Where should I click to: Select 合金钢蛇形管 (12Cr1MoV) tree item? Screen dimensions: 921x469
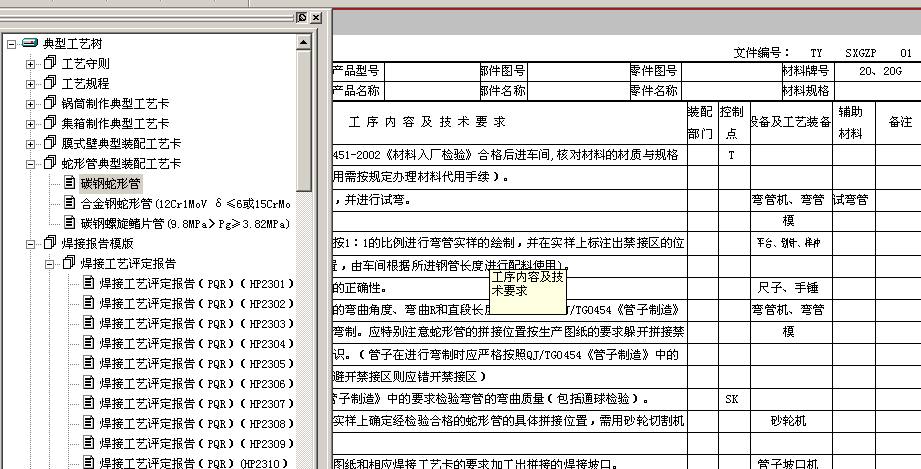point(186,204)
